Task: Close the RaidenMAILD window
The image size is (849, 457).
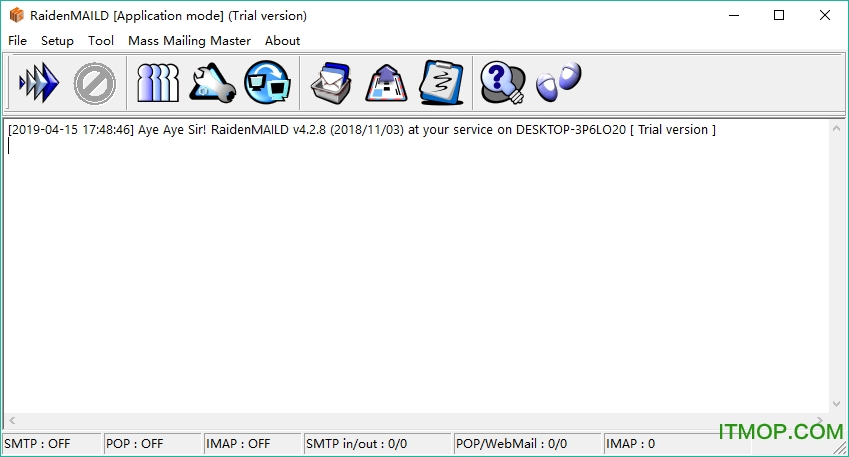Action: (825, 15)
